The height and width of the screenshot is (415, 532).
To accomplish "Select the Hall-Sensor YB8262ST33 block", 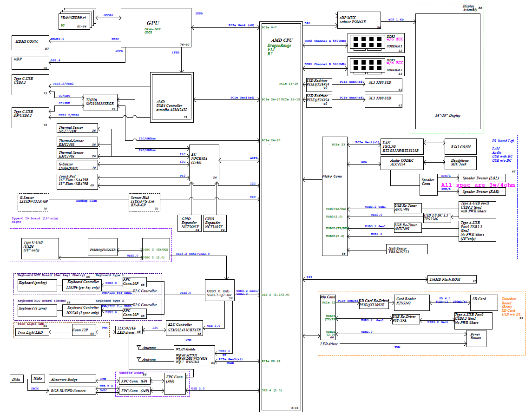I will click(407, 249).
